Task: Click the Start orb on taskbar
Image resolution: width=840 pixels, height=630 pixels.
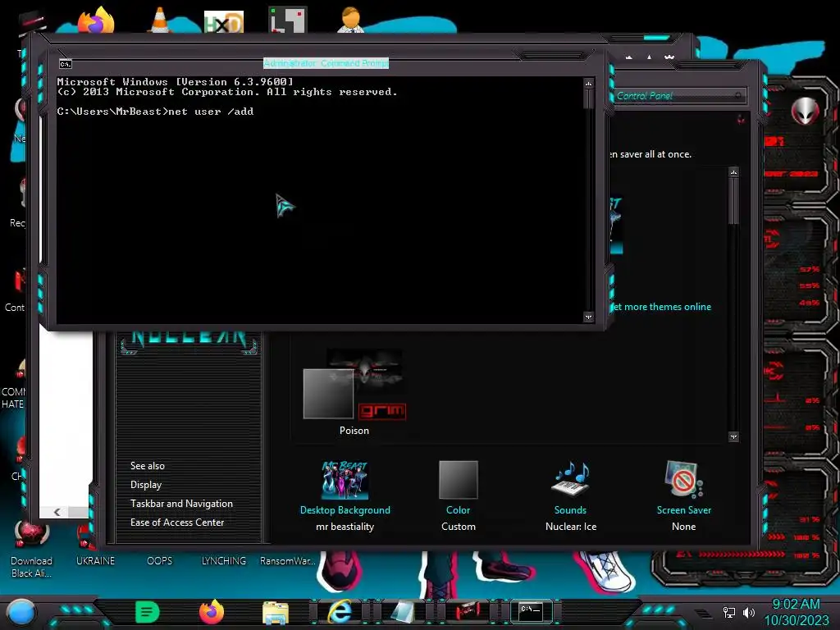Action: pyautogui.click(x=21, y=612)
